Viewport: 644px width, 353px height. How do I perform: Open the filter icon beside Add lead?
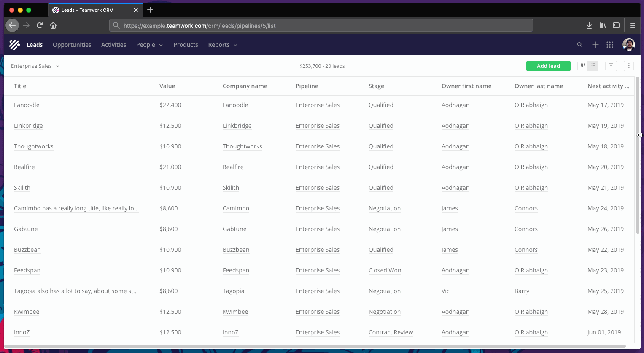[x=611, y=66]
